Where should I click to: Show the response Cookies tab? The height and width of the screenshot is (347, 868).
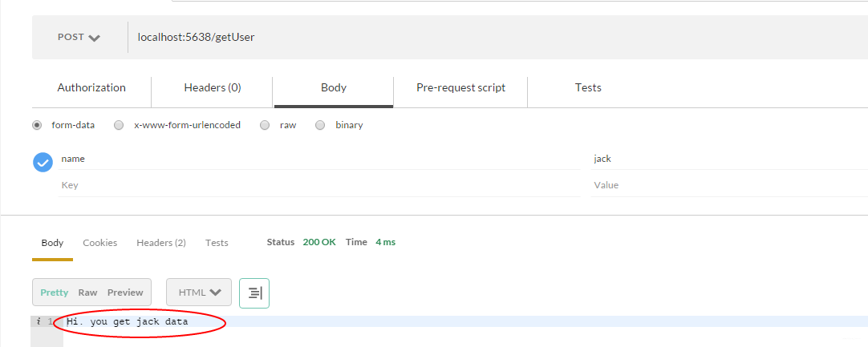pyautogui.click(x=100, y=243)
